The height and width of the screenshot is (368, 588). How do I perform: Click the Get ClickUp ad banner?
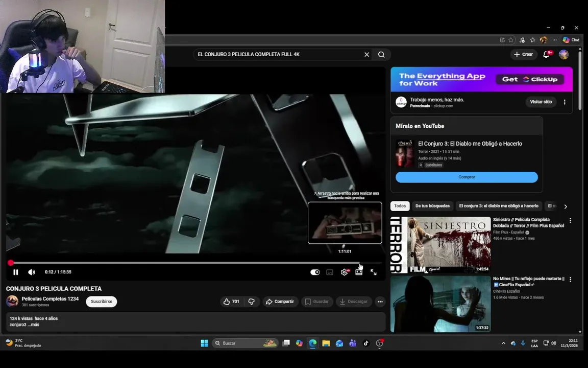(530, 79)
